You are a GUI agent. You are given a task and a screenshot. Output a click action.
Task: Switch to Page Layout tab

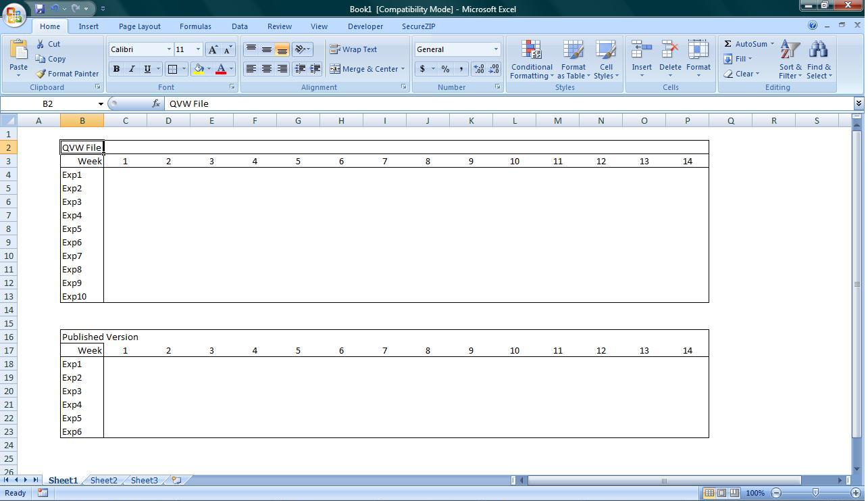(x=140, y=26)
